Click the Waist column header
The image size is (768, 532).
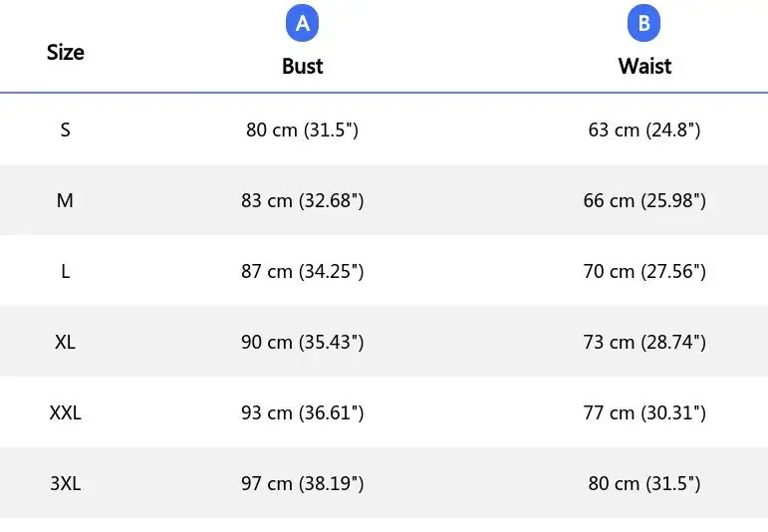click(x=644, y=66)
